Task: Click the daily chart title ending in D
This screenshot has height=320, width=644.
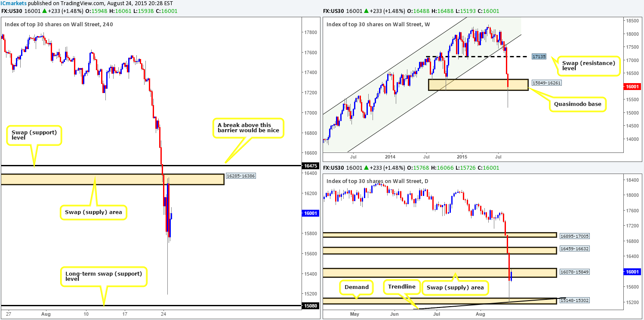Action: (378, 181)
